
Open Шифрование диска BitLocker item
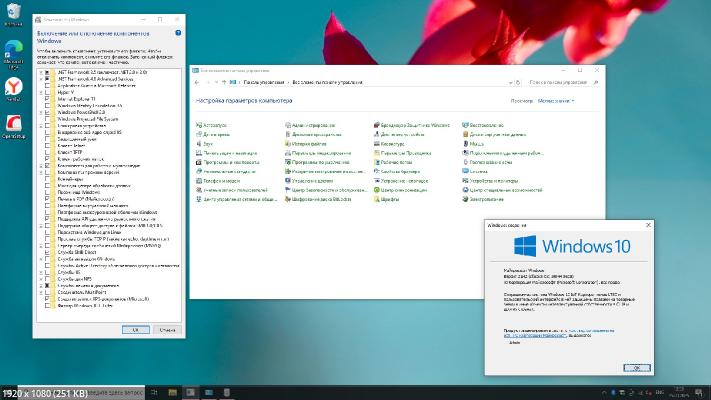click(318, 199)
